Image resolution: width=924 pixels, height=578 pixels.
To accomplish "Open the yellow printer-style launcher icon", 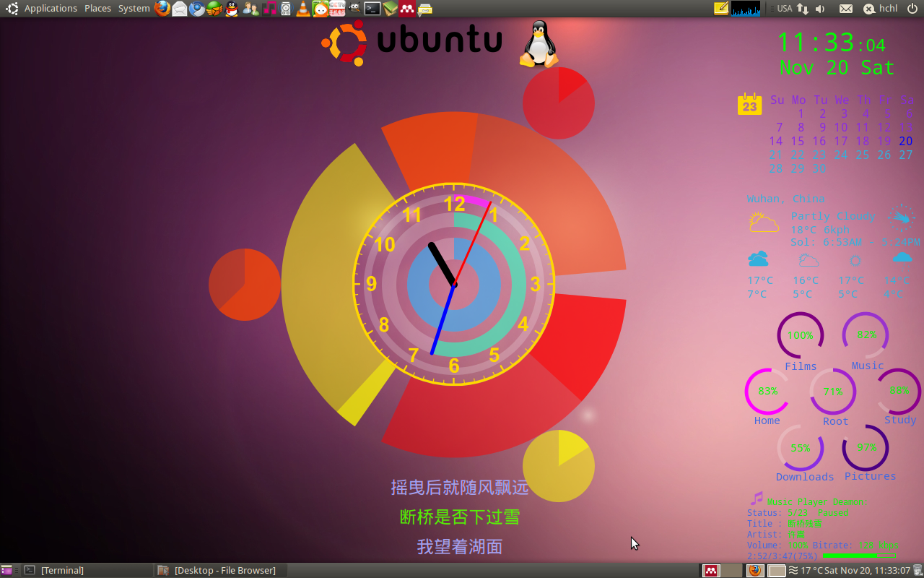I will [x=425, y=9].
